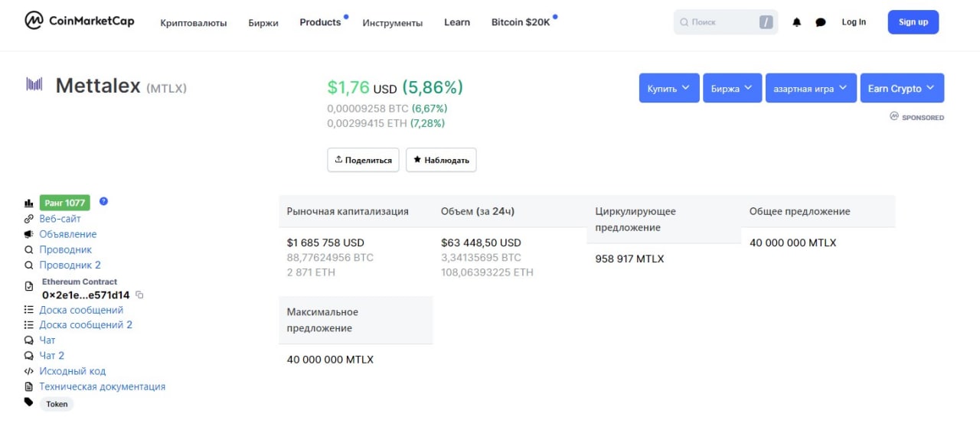Open the Техническая документация link
The width and height of the screenshot is (980, 443).
coord(103,386)
